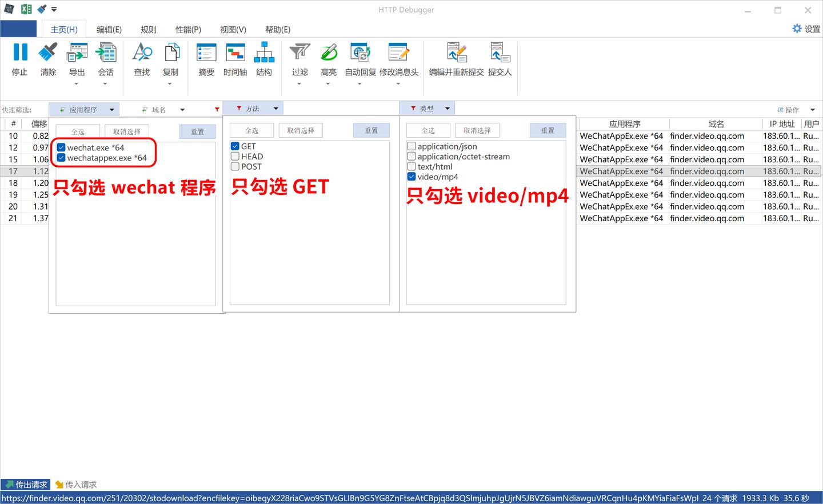Click the broom icon in quick access bar
Image resolution: width=823 pixels, height=504 pixels.
pos(42,9)
